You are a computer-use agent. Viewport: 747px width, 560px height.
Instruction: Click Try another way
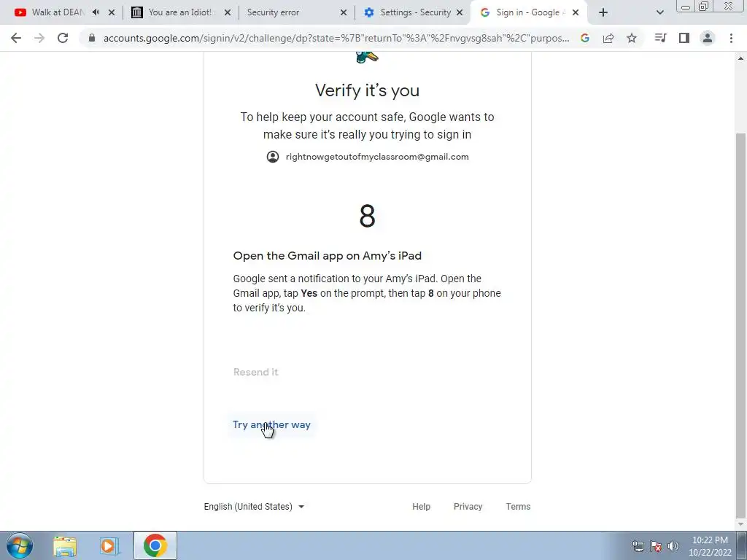[271, 424]
